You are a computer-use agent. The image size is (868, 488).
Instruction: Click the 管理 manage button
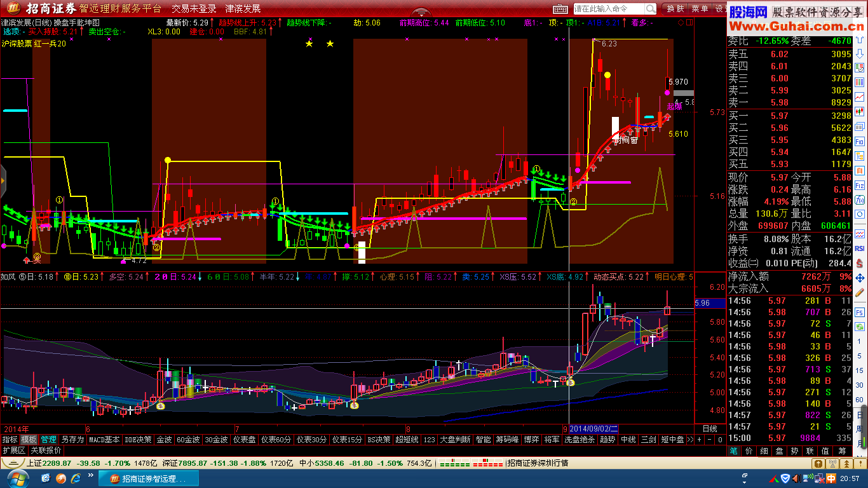48,439
